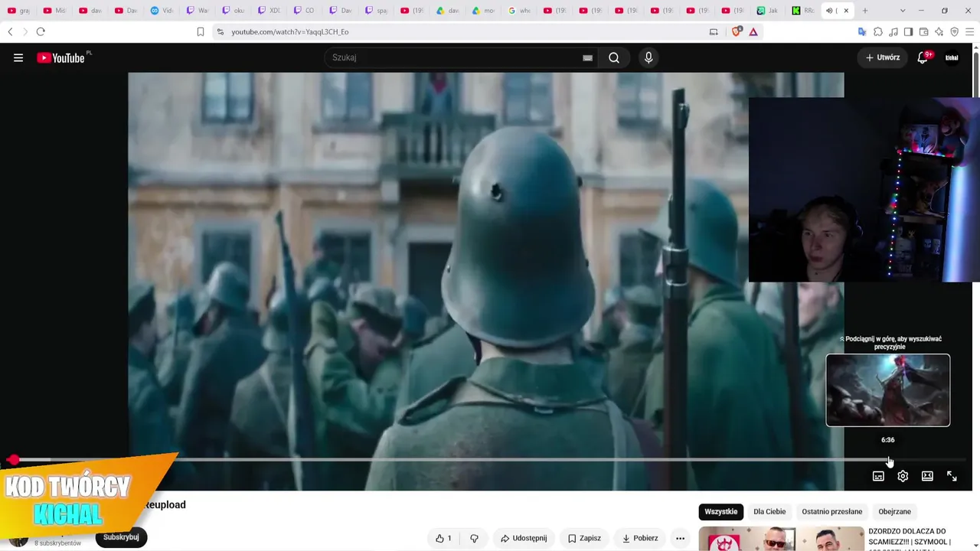Select the Ostatnio przesłane filter chip
The height and width of the screenshot is (551, 980).
[832, 511]
